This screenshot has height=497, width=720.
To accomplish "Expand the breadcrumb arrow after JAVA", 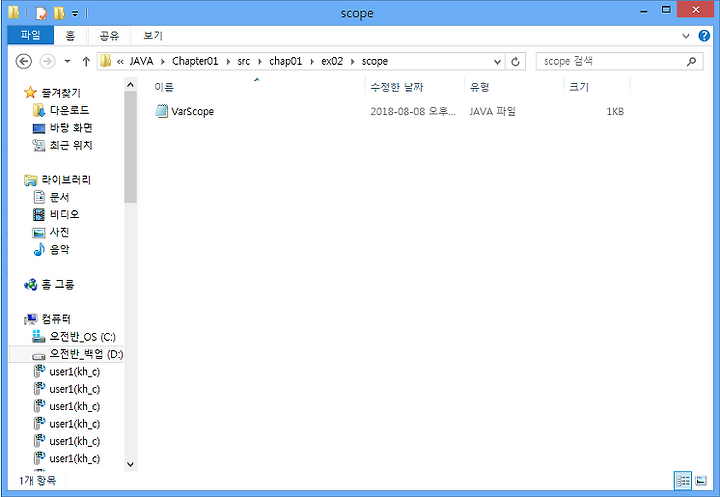I will coord(163,62).
